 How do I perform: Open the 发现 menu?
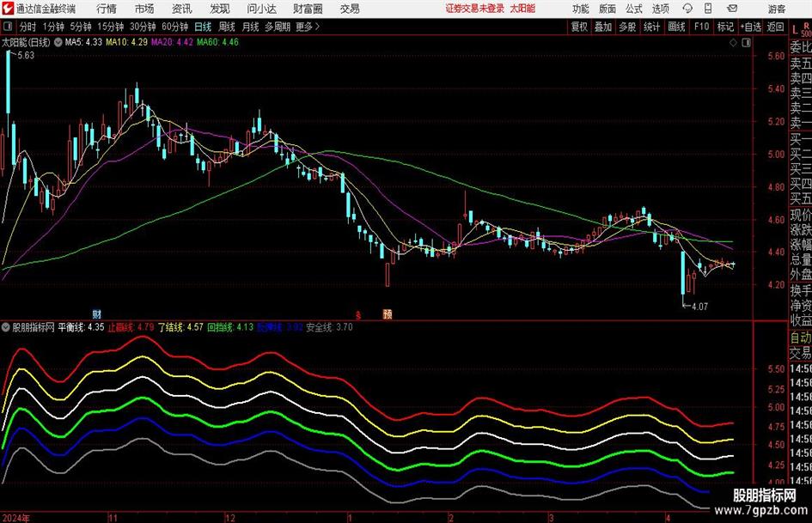220,9
